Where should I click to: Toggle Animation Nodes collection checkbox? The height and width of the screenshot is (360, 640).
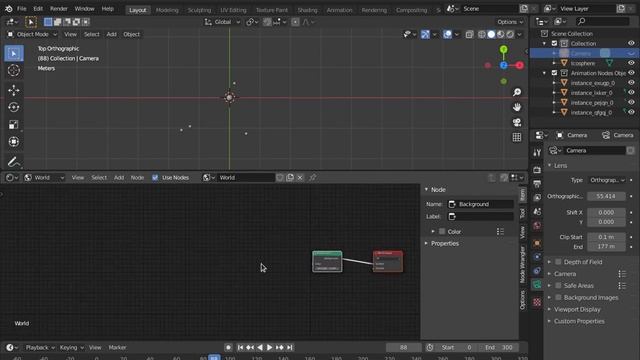tap(554, 73)
